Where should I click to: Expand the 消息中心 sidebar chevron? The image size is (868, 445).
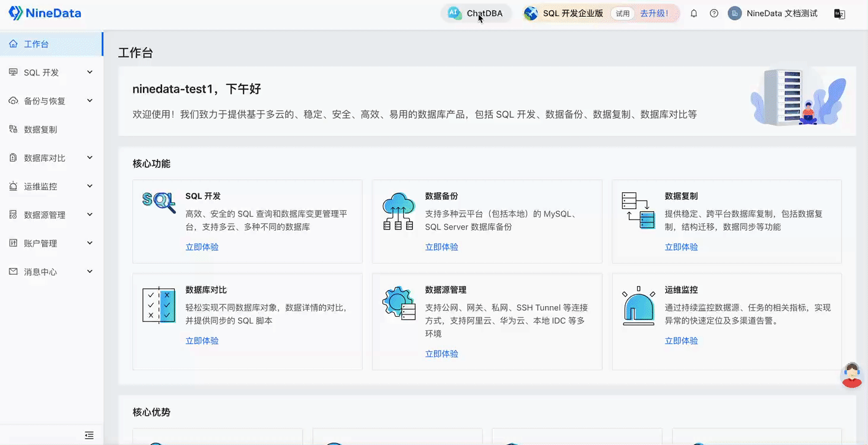coord(90,272)
